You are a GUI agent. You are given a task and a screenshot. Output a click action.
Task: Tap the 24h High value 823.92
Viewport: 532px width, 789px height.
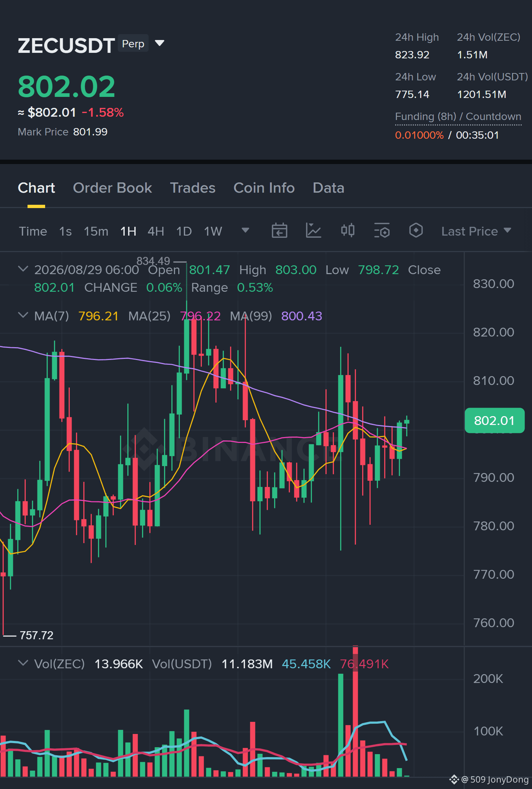coord(412,55)
